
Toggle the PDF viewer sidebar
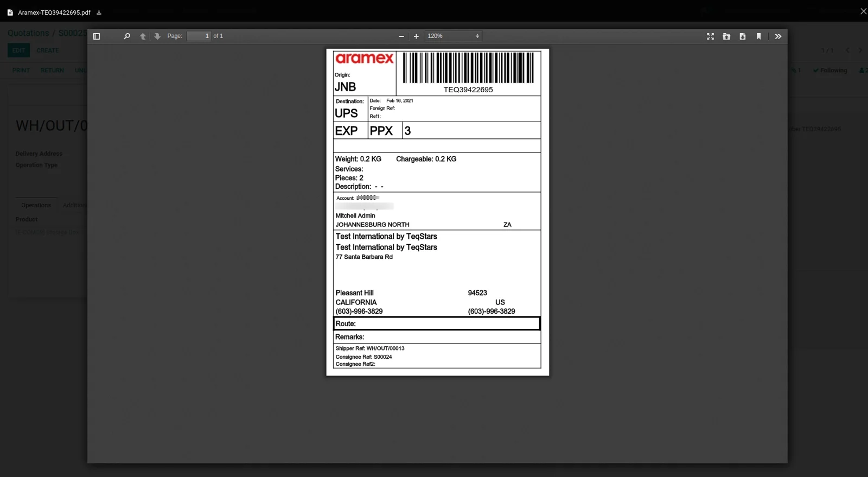pyautogui.click(x=97, y=36)
